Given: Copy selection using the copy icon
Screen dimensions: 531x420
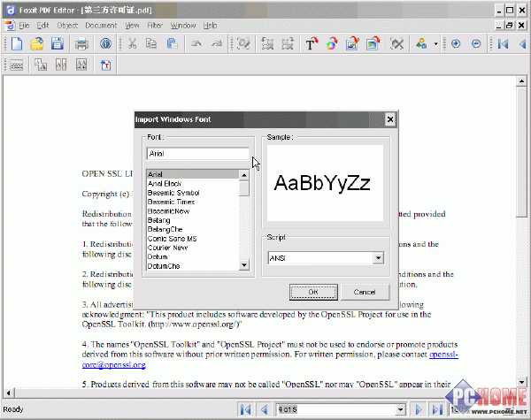Looking at the screenshot, I should point(151,44).
